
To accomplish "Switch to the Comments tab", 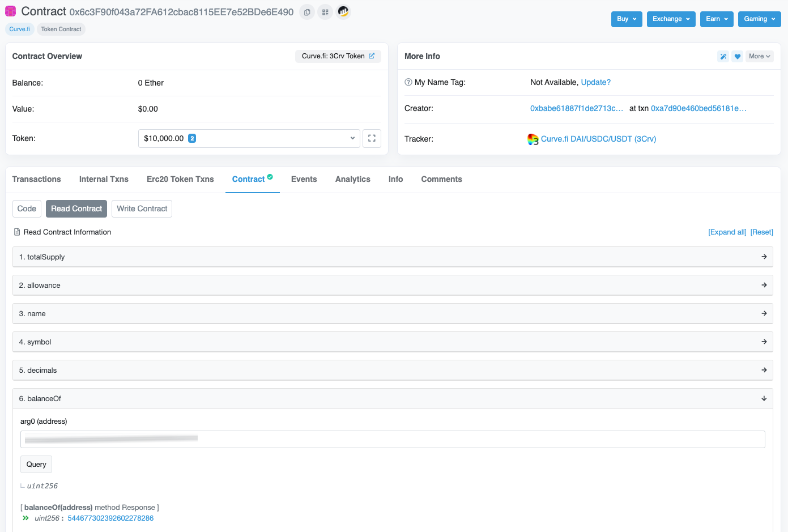I will [442, 179].
